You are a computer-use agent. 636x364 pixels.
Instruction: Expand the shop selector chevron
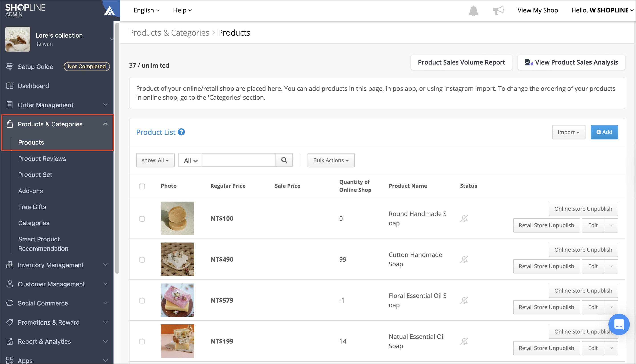(x=111, y=39)
